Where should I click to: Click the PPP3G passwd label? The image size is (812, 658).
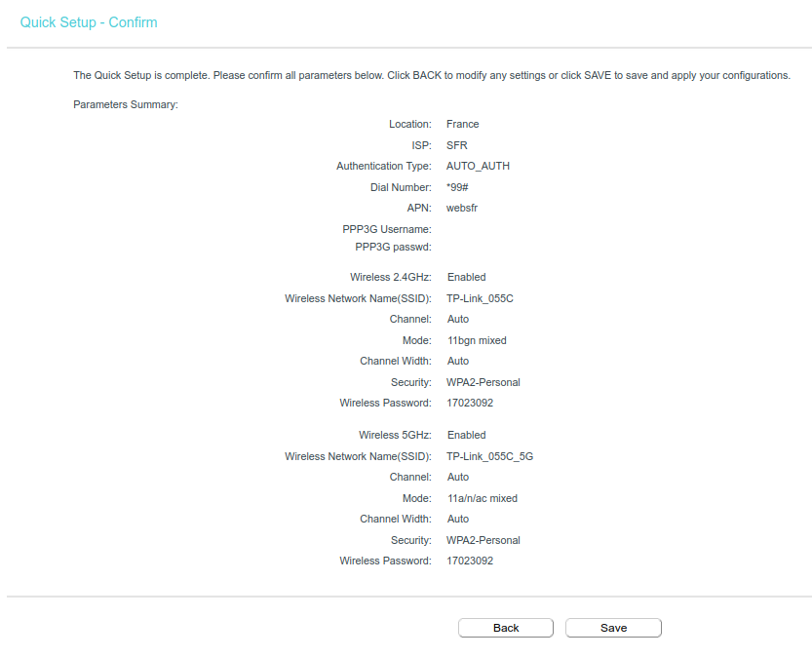click(x=393, y=248)
